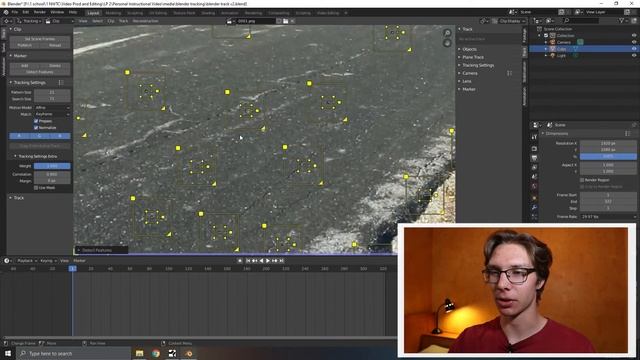640x360 pixels.
Task: Open the Render menu
Action: click(x=40, y=12)
